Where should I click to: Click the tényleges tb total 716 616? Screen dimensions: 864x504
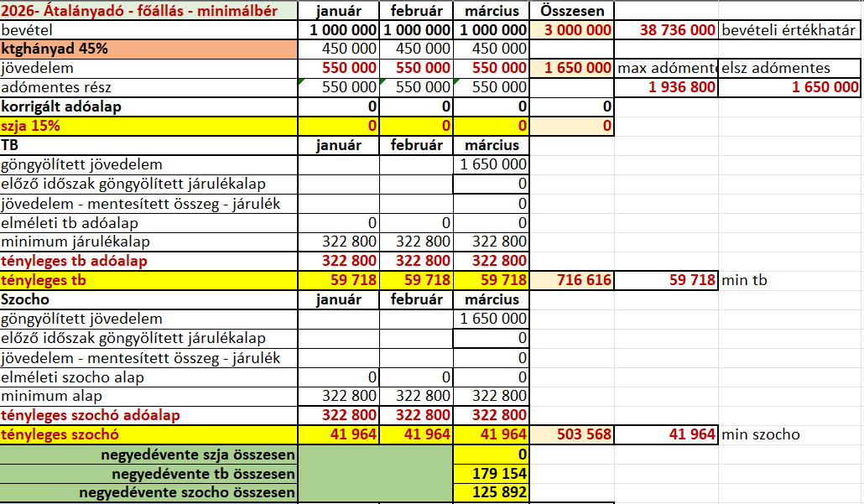tap(575, 280)
